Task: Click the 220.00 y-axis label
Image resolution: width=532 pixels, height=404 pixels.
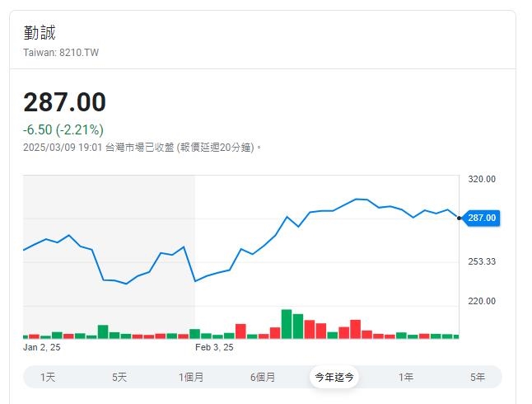Action: [481, 301]
